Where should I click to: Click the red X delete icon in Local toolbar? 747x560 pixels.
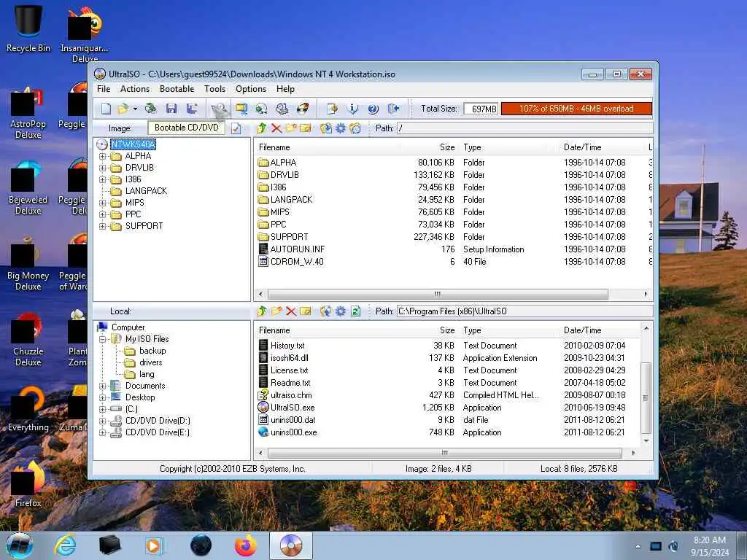(x=291, y=311)
